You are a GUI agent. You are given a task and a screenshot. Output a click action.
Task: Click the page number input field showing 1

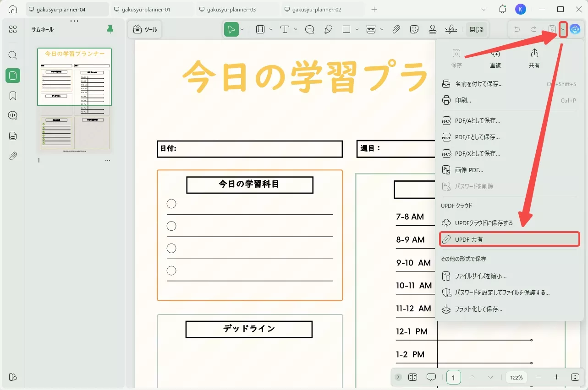coord(453,377)
